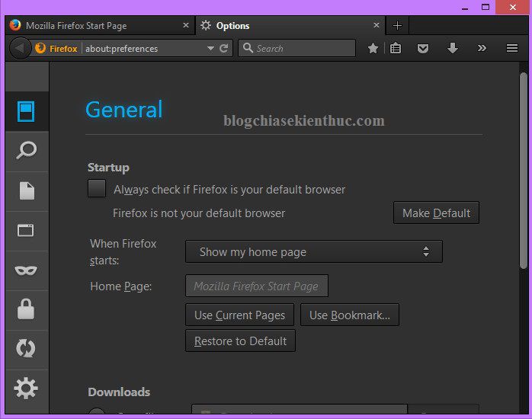Click the Firefox identity icon in address bar
The height and width of the screenshot is (419, 532).
pyautogui.click(x=40, y=48)
